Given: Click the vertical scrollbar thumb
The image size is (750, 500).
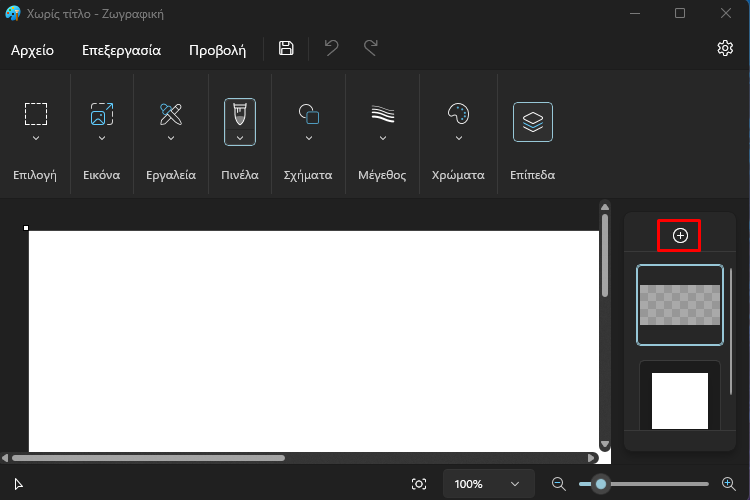Looking at the screenshot, I should point(605,256).
